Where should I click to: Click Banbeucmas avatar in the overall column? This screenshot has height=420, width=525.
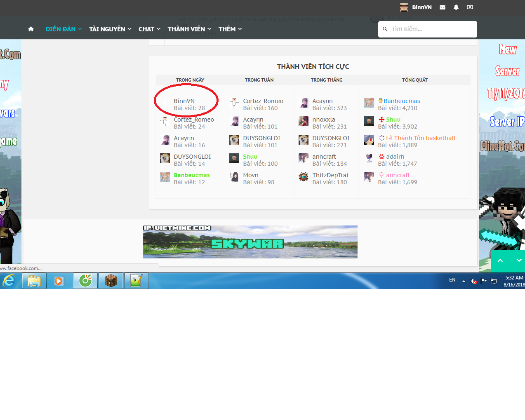369,103
